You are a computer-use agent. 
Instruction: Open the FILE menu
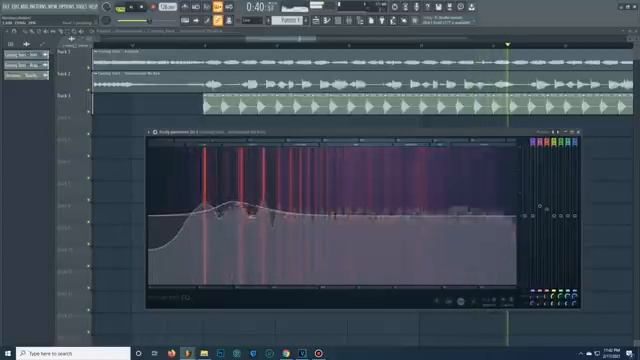pyautogui.click(x=6, y=7)
